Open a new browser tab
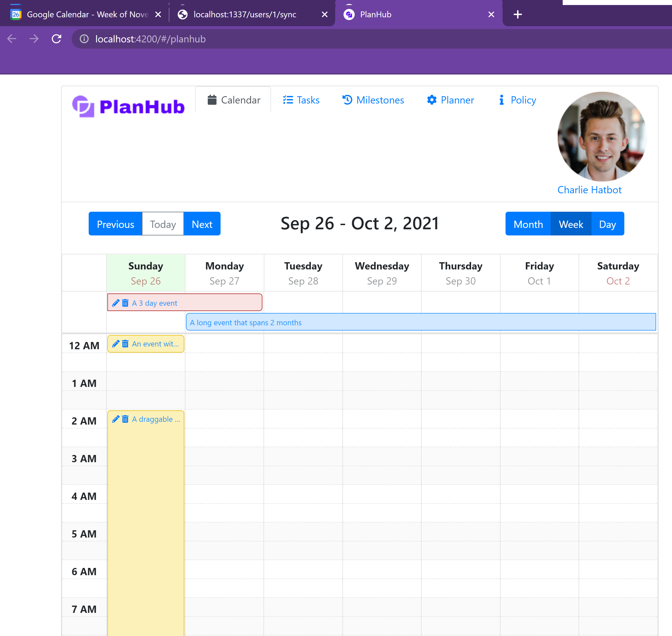672x636 pixels. (518, 14)
